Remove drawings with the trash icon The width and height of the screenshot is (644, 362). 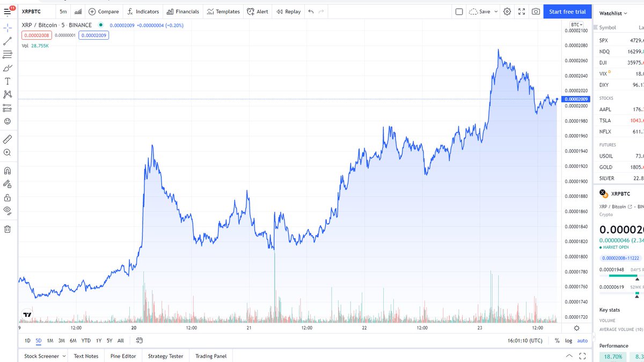tap(8, 229)
